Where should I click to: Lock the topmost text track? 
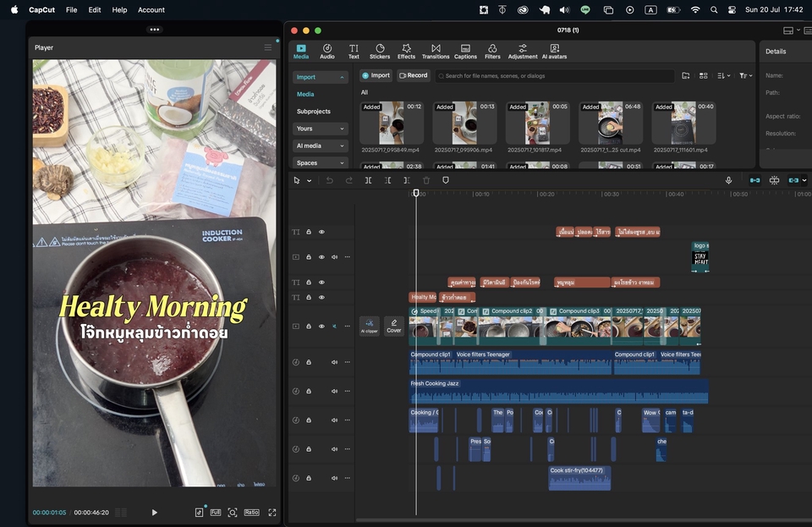[x=309, y=232]
